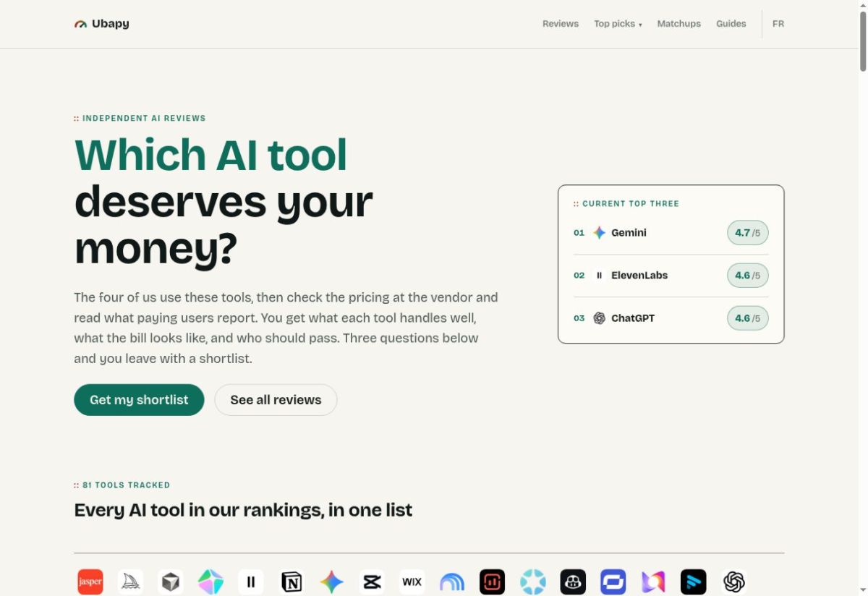Open the Midjourney sailboat icon
Viewport: 868px width, 596px height.
tap(130, 582)
